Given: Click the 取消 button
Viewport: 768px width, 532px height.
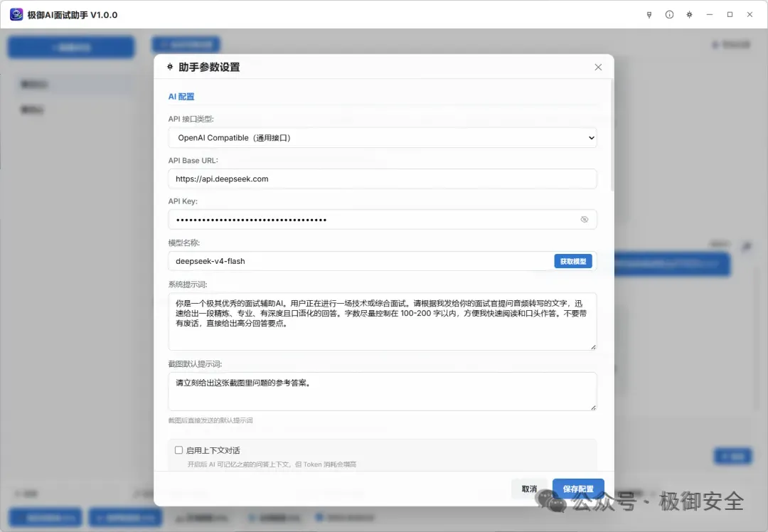Looking at the screenshot, I should click(x=529, y=489).
